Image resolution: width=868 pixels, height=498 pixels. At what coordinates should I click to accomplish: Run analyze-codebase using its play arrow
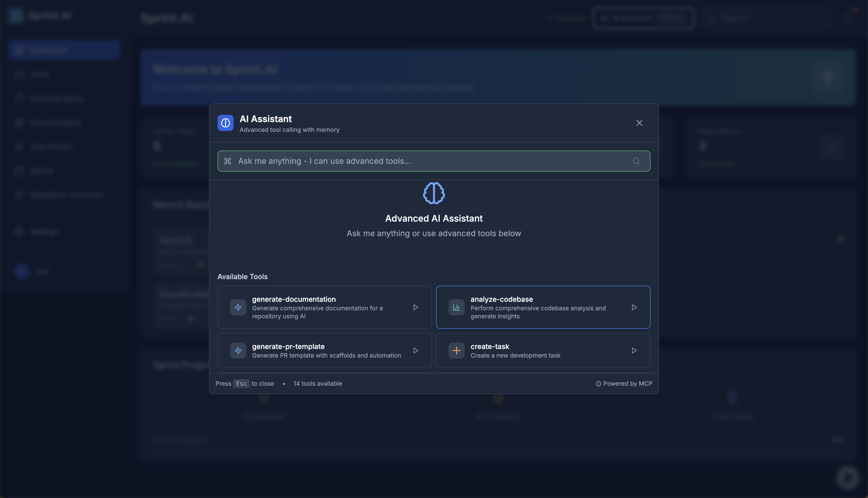[x=634, y=307]
